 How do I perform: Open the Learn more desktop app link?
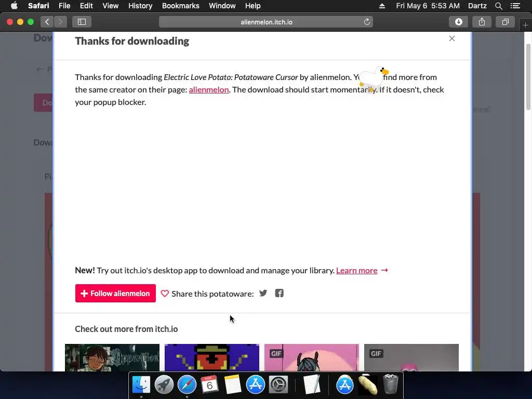coord(356,270)
